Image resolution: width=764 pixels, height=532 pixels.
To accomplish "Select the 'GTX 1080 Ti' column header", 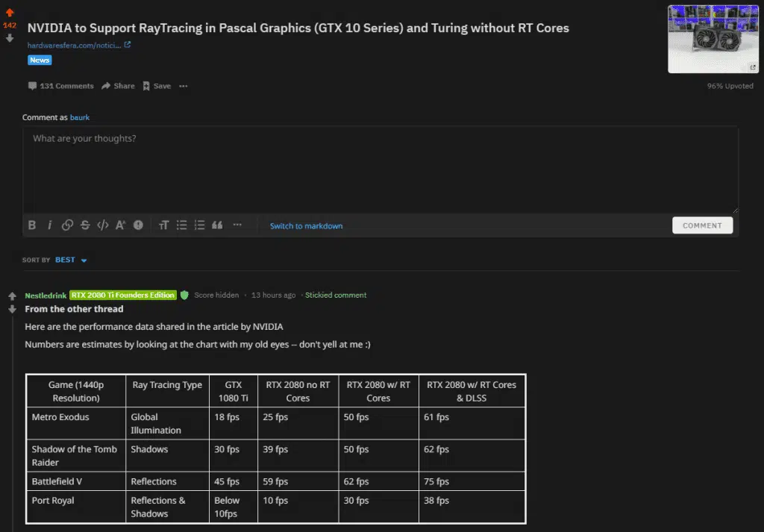I will [234, 391].
